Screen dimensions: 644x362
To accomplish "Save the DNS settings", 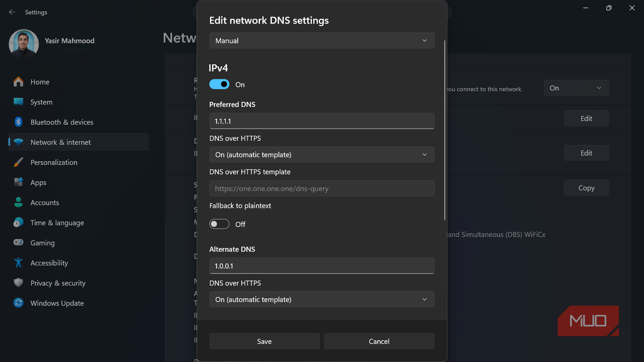I will 264,341.
